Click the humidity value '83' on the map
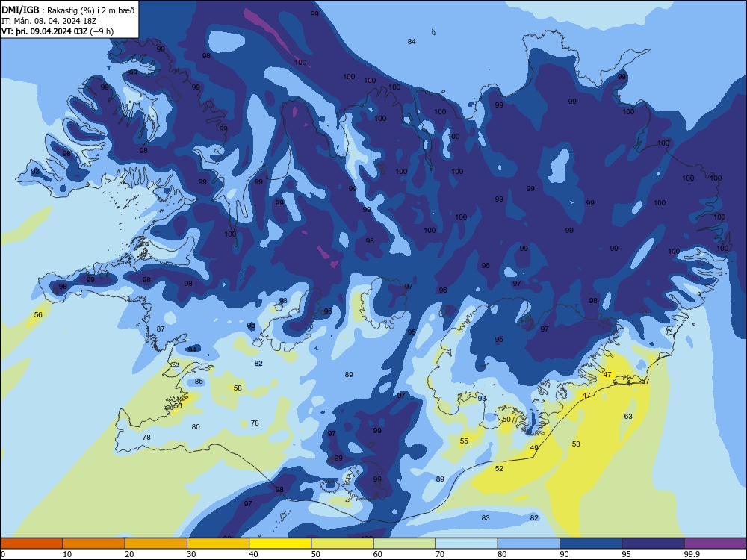The width and height of the screenshot is (747, 560). pyautogui.click(x=486, y=518)
